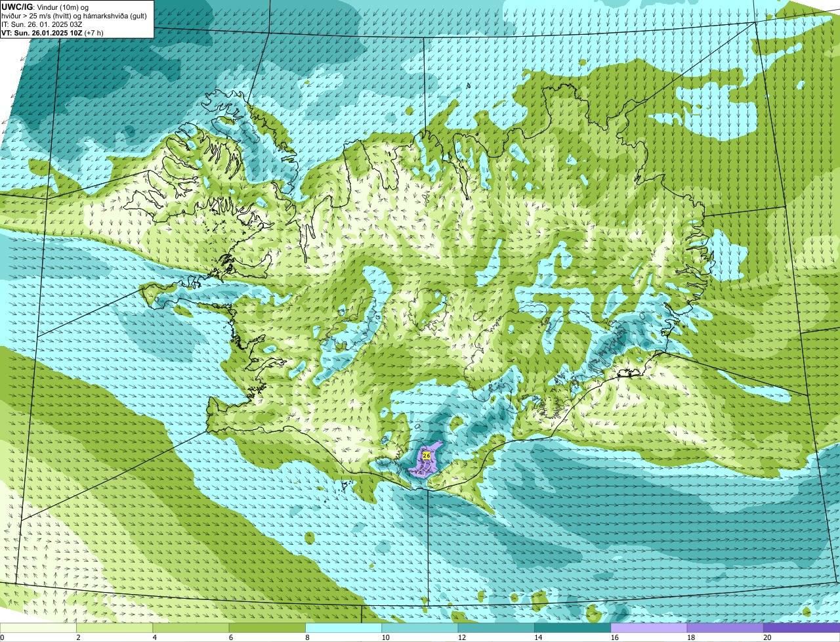Click the 0–2 m/s pale yellow legend swatch

coord(38,628)
